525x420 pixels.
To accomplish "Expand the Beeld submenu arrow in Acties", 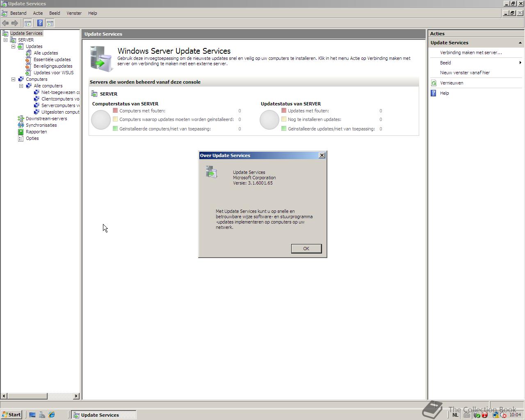I will [x=520, y=63].
